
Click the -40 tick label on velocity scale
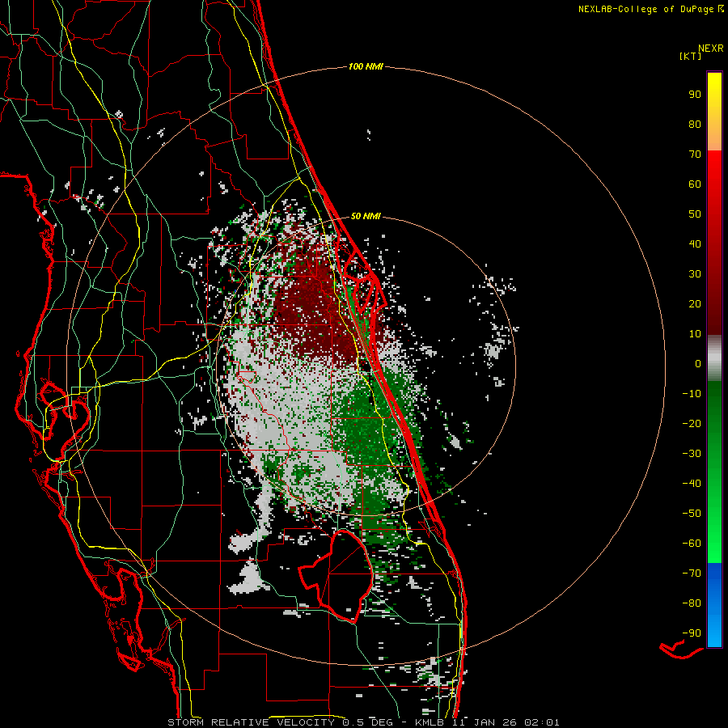(x=692, y=484)
